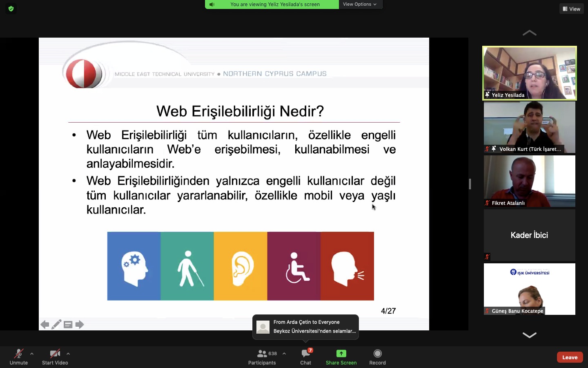Select Volkan Kurt's video thumbnail
Viewport: 588px width, 368px height.
530,127
